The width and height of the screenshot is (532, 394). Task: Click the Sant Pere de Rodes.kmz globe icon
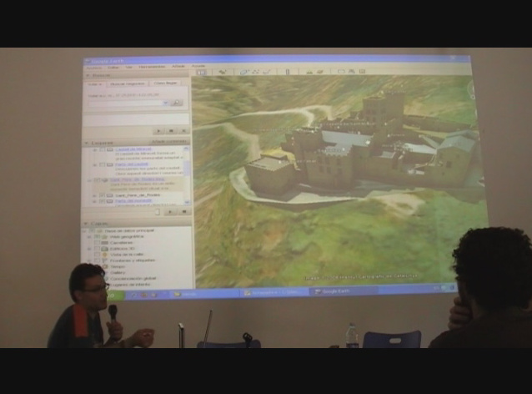click(105, 180)
